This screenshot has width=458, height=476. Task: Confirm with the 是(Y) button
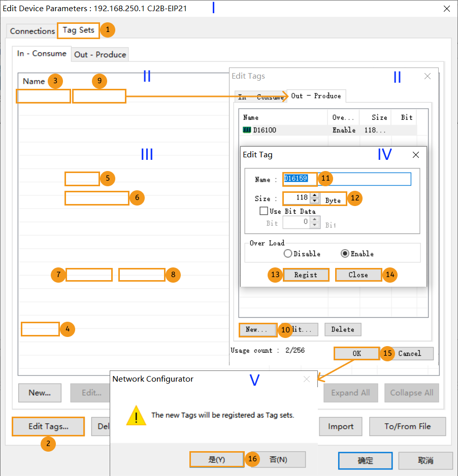coord(216,459)
